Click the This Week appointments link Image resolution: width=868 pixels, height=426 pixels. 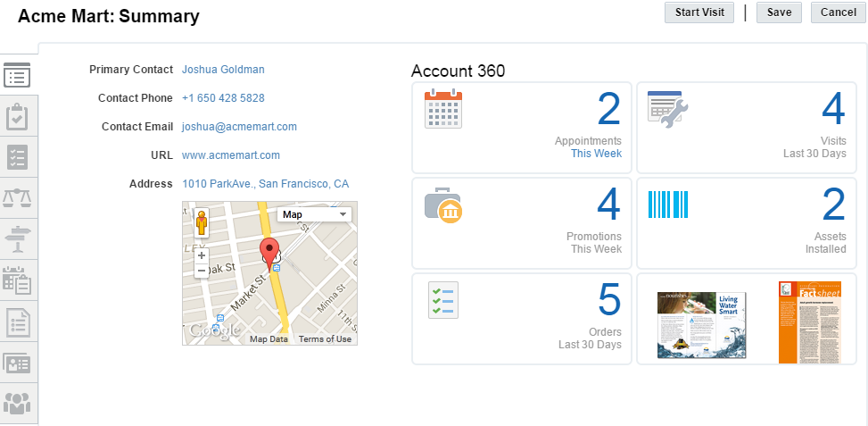pyautogui.click(x=596, y=154)
